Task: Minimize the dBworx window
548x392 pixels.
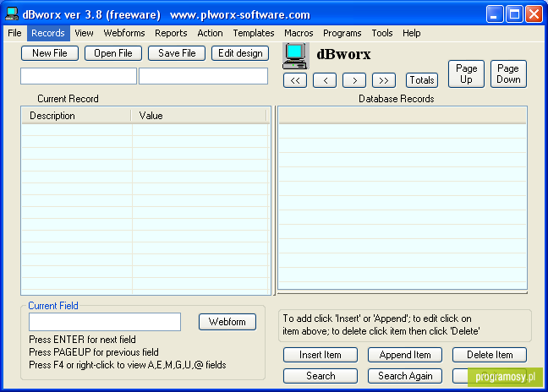Action: (495, 14)
